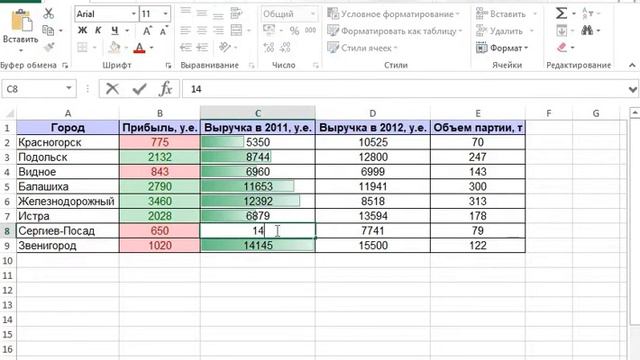Align cell text to the right
This screenshot has height=360, width=640.
click(x=218, y=31)
